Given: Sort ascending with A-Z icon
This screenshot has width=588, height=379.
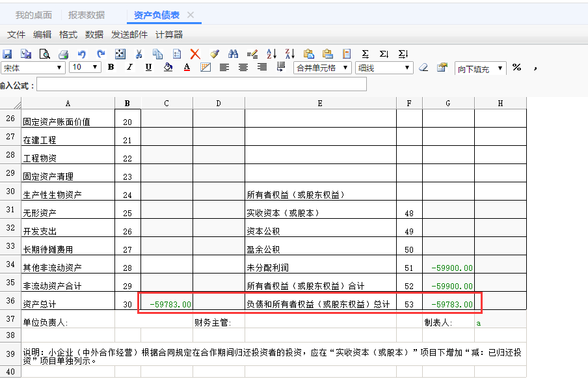Looking at the screenshot, I should pyautogui.click(x=272, y=54).
